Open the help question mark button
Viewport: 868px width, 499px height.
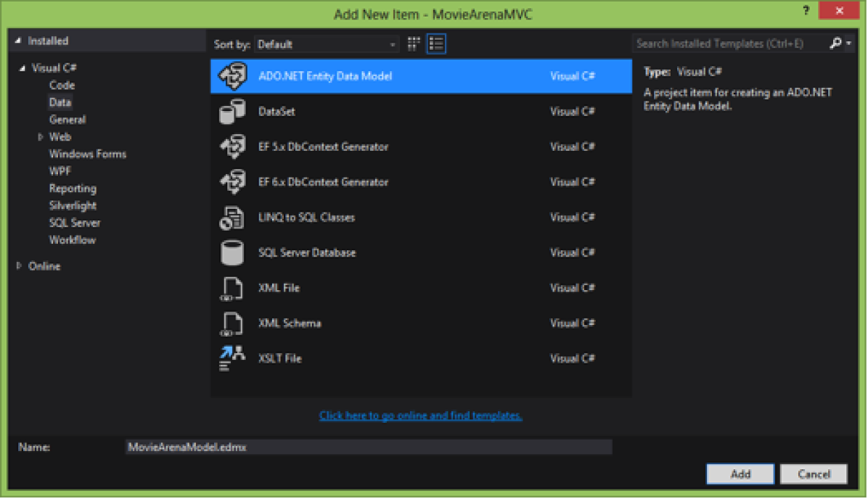tap(806, 10)
